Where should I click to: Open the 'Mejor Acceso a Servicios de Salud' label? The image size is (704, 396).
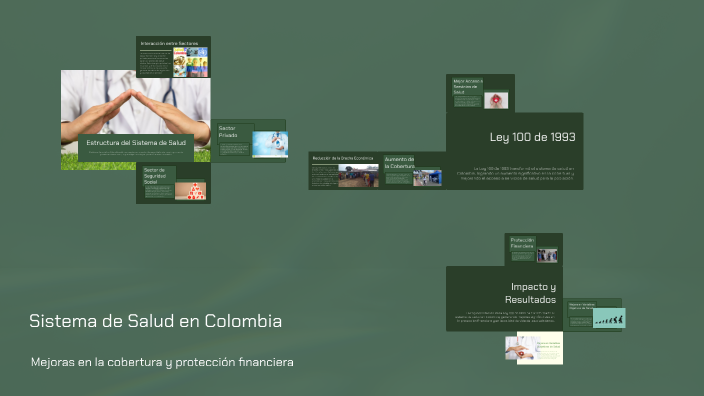(468, 87)
